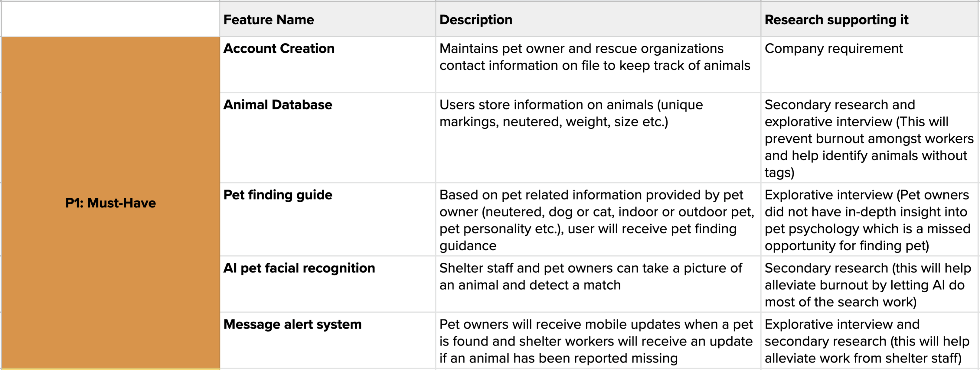This screenshot has width=980, height=370.
Task: Click the pet finding guidance description cell
Action: tap(598, 219)
